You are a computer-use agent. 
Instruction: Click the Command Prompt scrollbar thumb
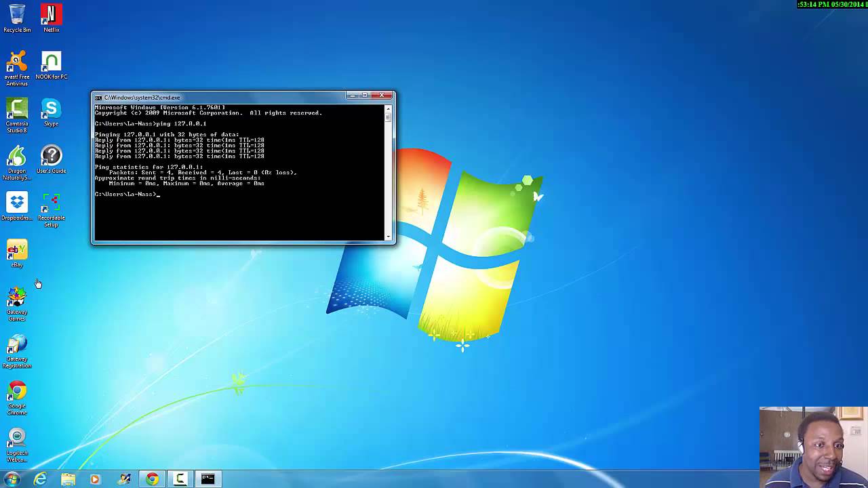click(x=389, y=117)
